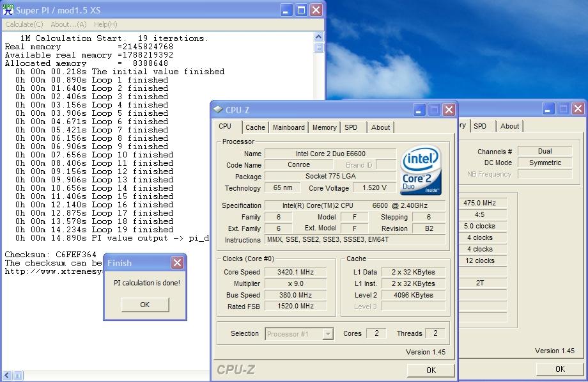Click the PI value output line
Screen dimensions: 588x382
tap(112, 238)
